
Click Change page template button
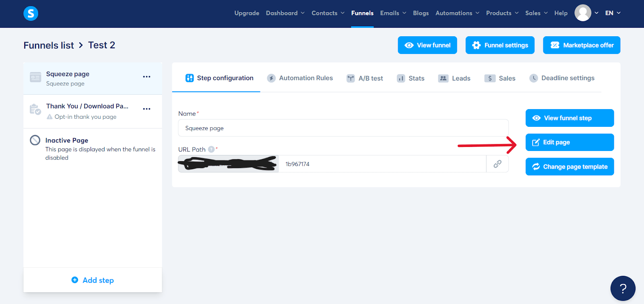(x=570, y=167)
